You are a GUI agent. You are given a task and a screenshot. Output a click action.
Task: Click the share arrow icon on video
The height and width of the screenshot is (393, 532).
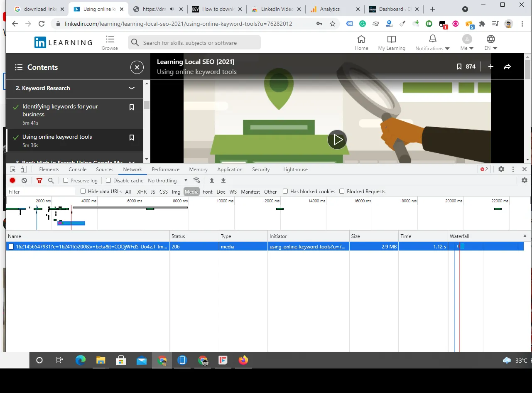click(x=507, y=66)
